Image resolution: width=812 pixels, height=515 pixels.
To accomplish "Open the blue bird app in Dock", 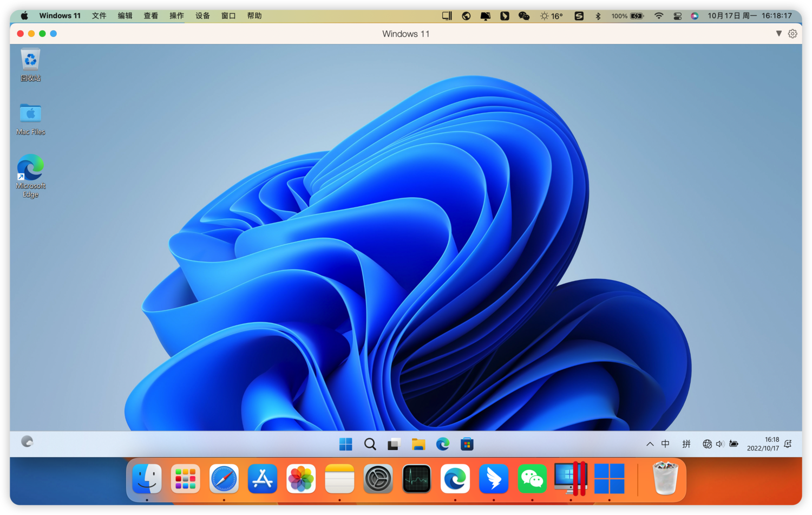I will pyautogui.click(x=494, y=479).
